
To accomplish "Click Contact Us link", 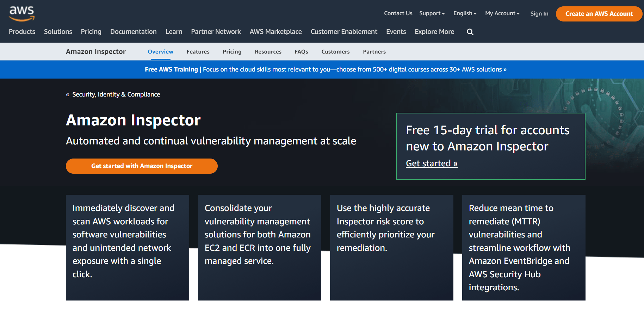I will pos(398,13).
